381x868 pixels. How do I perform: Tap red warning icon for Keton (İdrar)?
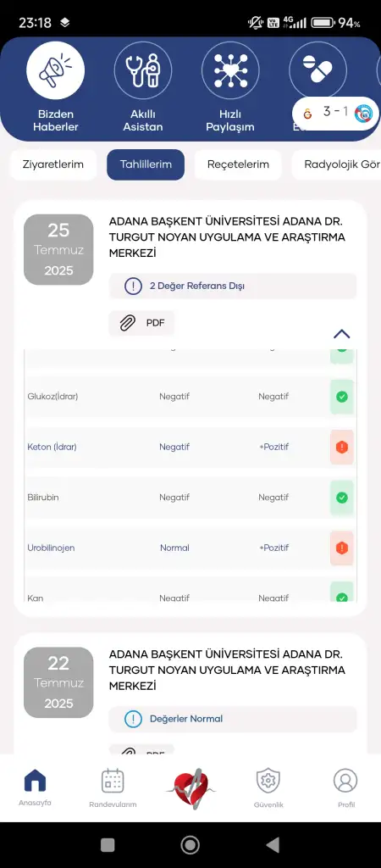tap(342, 447)
